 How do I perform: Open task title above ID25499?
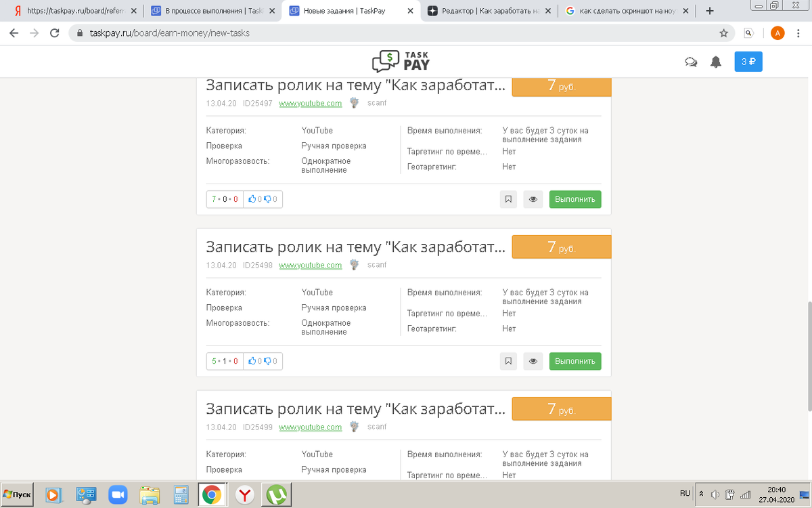pyautogui.click(x=355, y=408)
